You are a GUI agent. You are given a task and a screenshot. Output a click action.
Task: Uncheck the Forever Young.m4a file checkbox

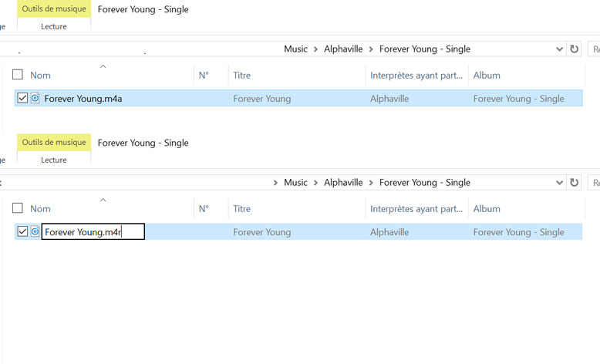click(x=22, y=98)
